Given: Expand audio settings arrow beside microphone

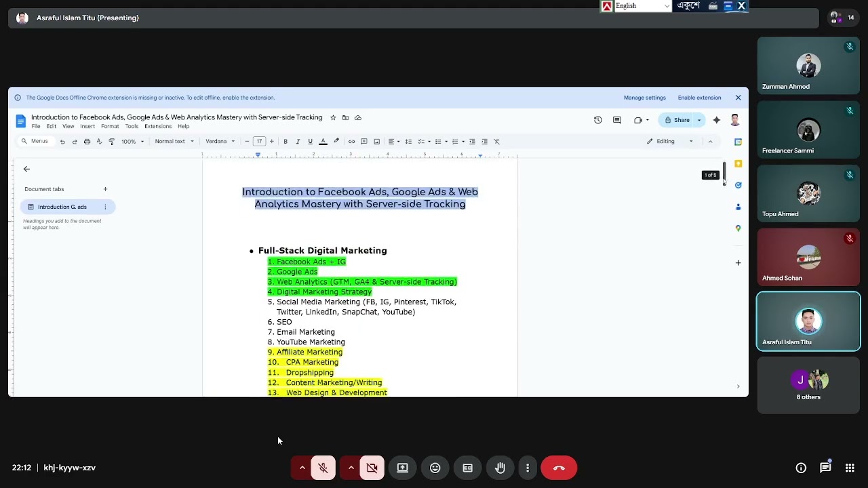Looking at the screenshot, I should point(302,468).
